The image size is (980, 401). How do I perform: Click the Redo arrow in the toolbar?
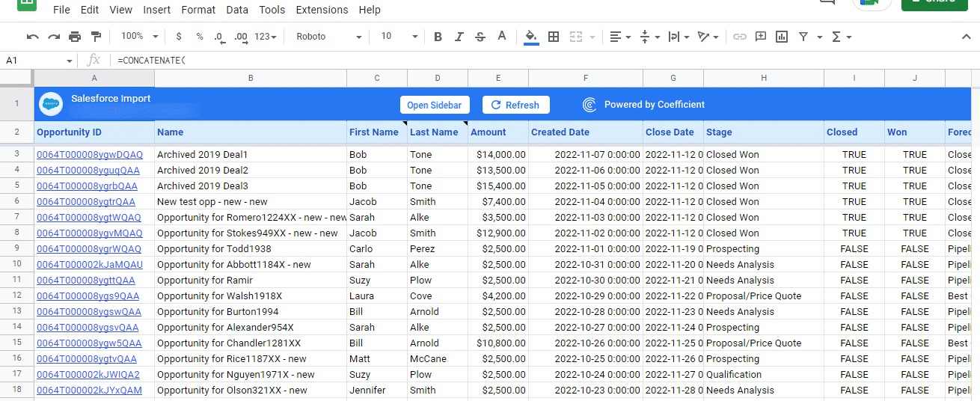click(x=53, y=37)
